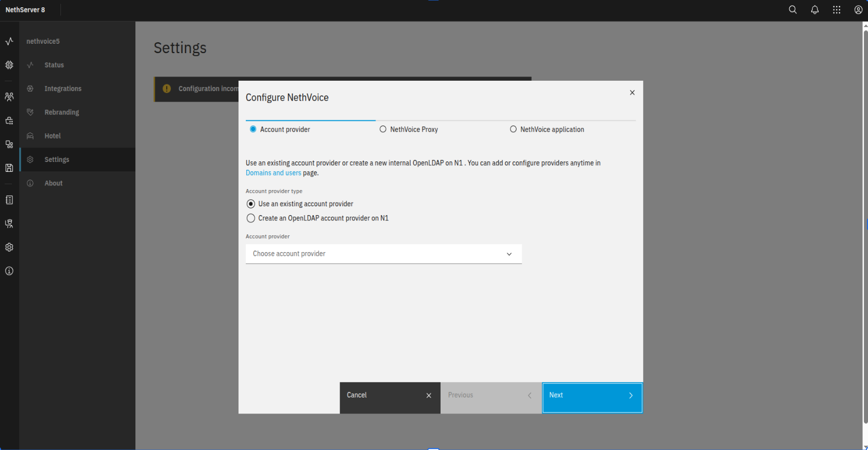Viewport: 868px width, 450px height.
Task: Click the info icon in left rail
Action: pyautogui.click(x=9, y=271)
